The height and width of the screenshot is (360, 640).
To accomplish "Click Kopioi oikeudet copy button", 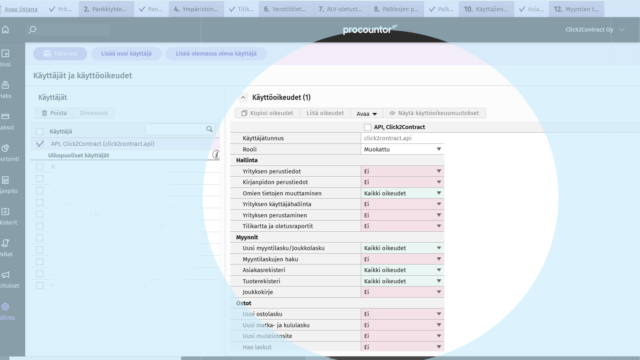I will click(x=267, y=113).
